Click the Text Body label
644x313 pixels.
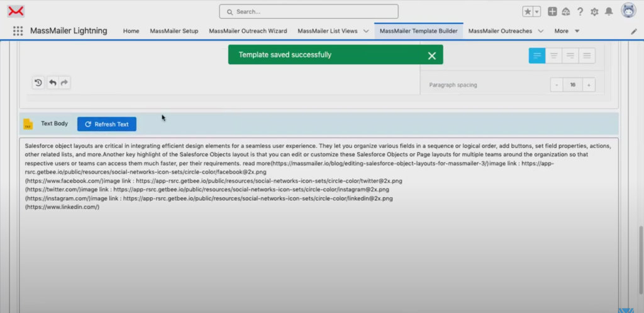tap(54, 123)
